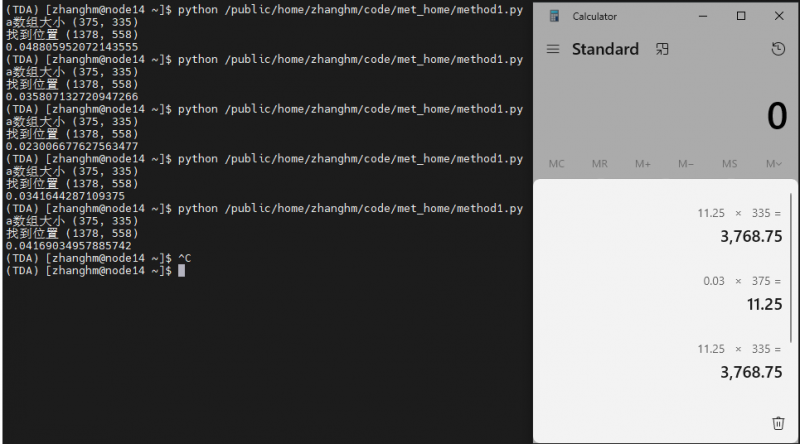800x444 pixels.
Task: Click the M− memory subtract button
Action: (686, 164)
